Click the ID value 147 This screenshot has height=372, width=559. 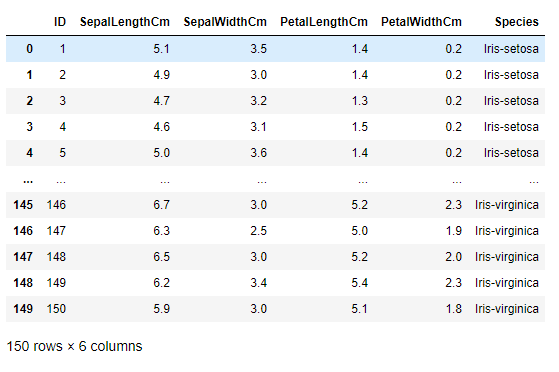point(56,231)
